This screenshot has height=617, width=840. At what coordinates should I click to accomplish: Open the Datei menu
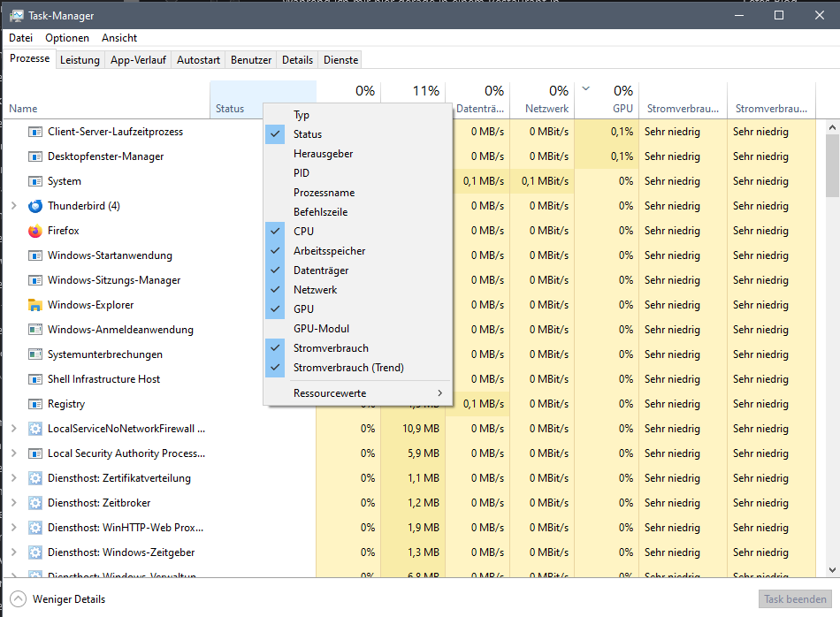21,38
